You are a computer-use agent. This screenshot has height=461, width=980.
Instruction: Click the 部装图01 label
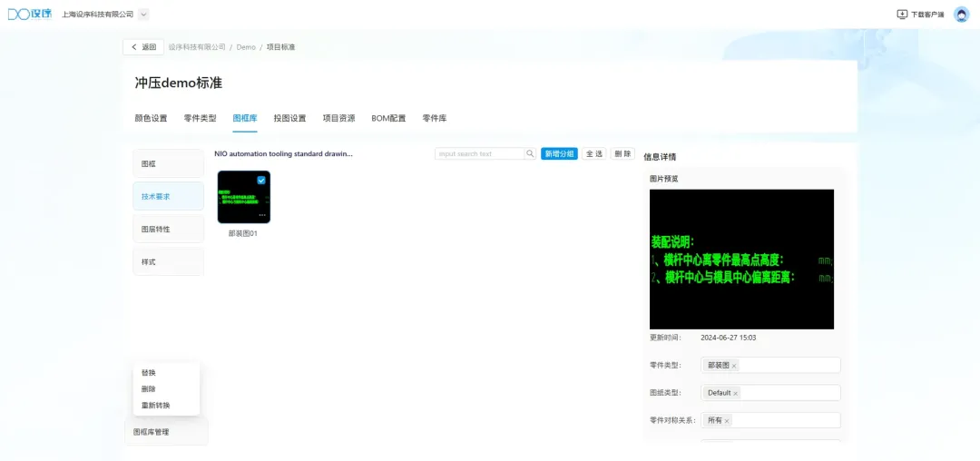click(243, 233)
